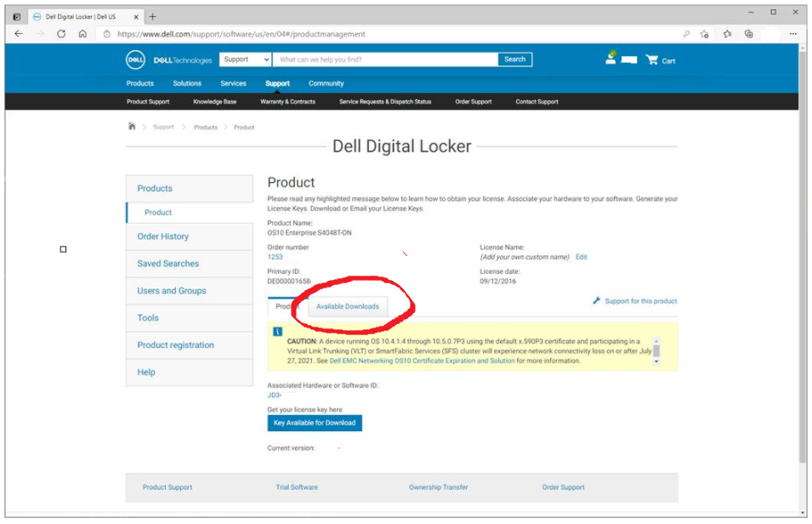Image resolution: width=812 pixels, height=524 pixels.
Task: Open Warranty & Contracts submenu item
Action: [288, 101]
